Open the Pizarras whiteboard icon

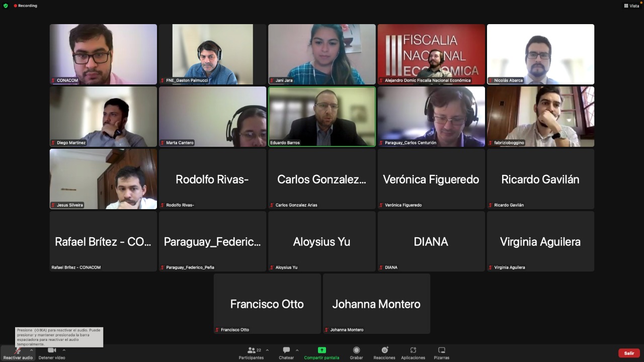442,350
